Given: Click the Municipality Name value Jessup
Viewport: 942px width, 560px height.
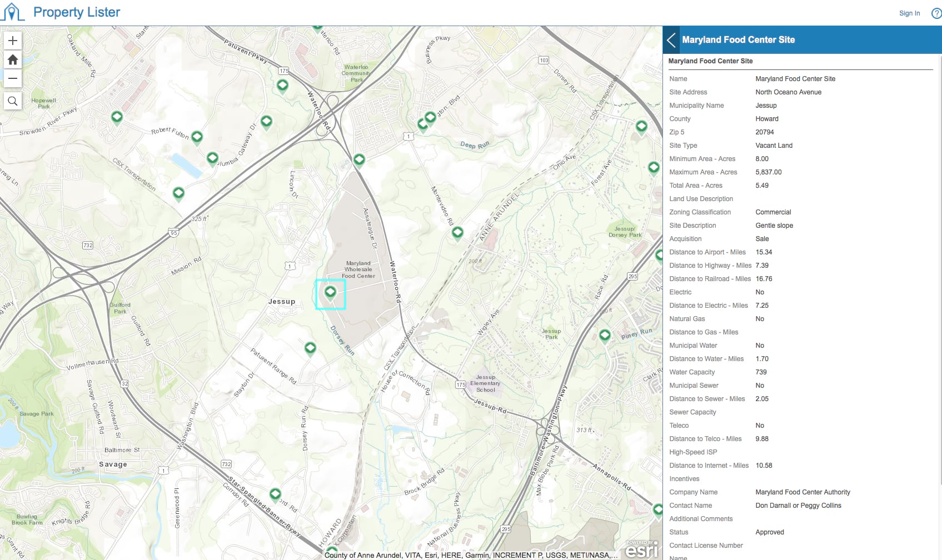Looking at the screenshot, I should coord(766,106).
